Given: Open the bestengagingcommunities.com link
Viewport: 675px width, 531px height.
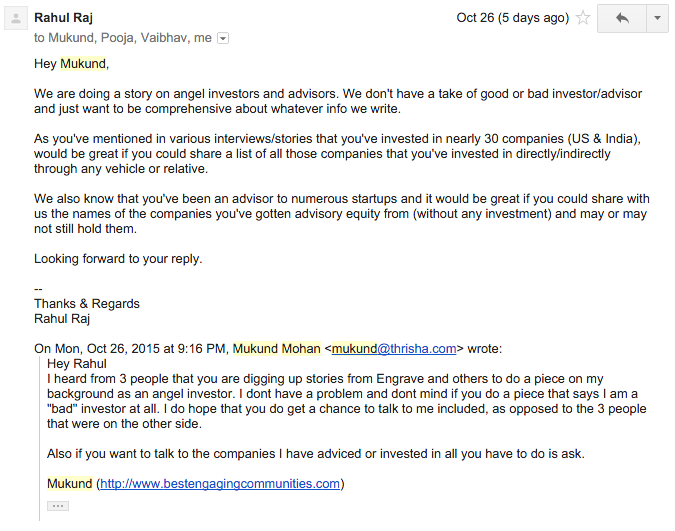Looking at the screenshot, I should click(x=220, y=484).
